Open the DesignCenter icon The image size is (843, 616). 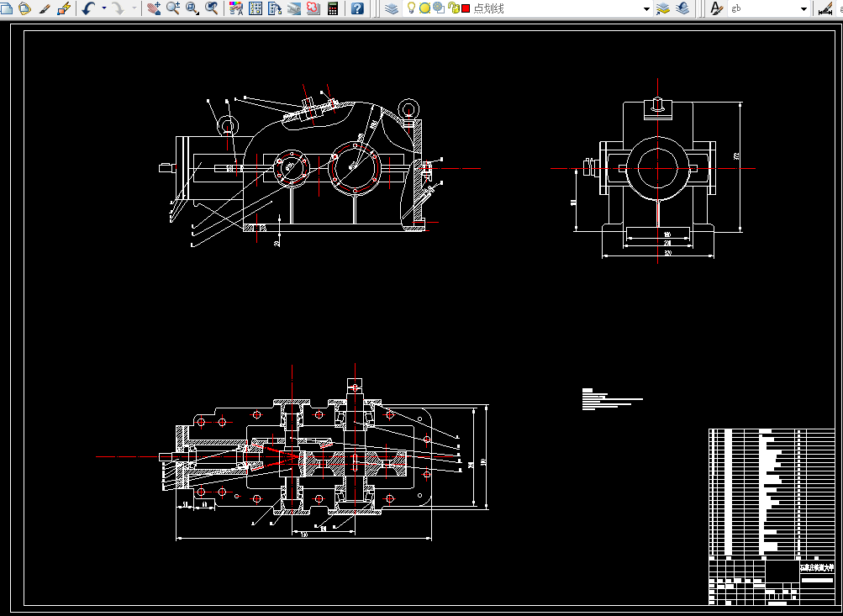(x=256, y=8)
